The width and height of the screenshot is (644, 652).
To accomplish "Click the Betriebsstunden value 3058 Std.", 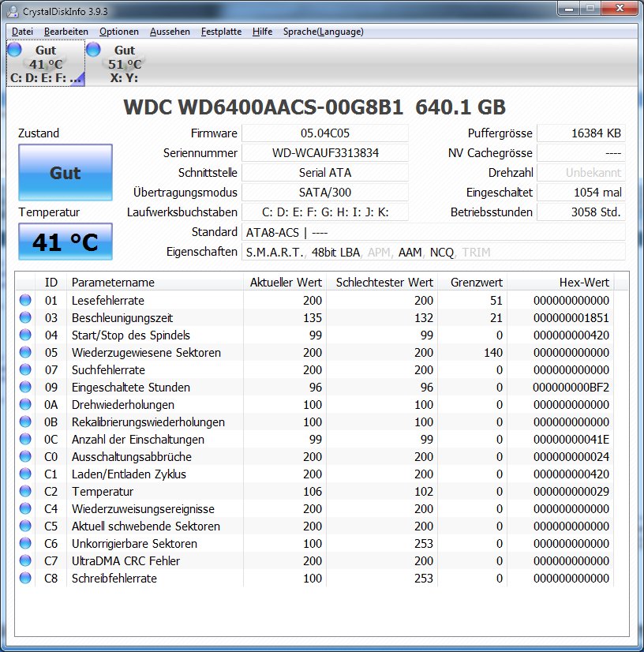I will [581, 212].
